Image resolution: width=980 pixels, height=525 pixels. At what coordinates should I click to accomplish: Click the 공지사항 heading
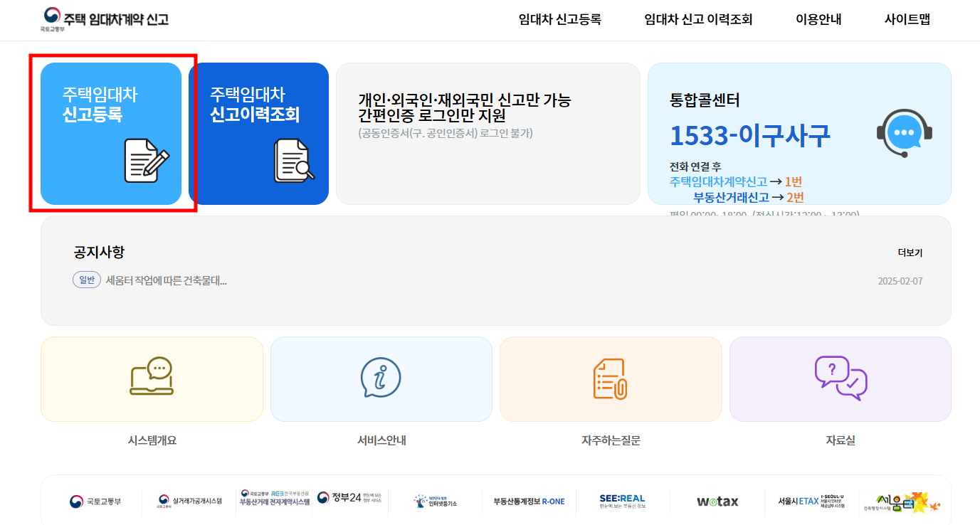point(99,253)
